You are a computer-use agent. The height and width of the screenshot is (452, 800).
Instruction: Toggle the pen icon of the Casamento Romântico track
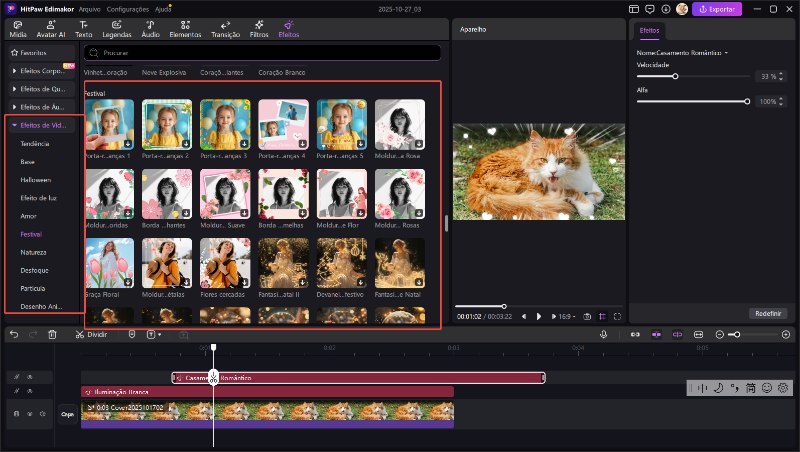click(16, 377)
